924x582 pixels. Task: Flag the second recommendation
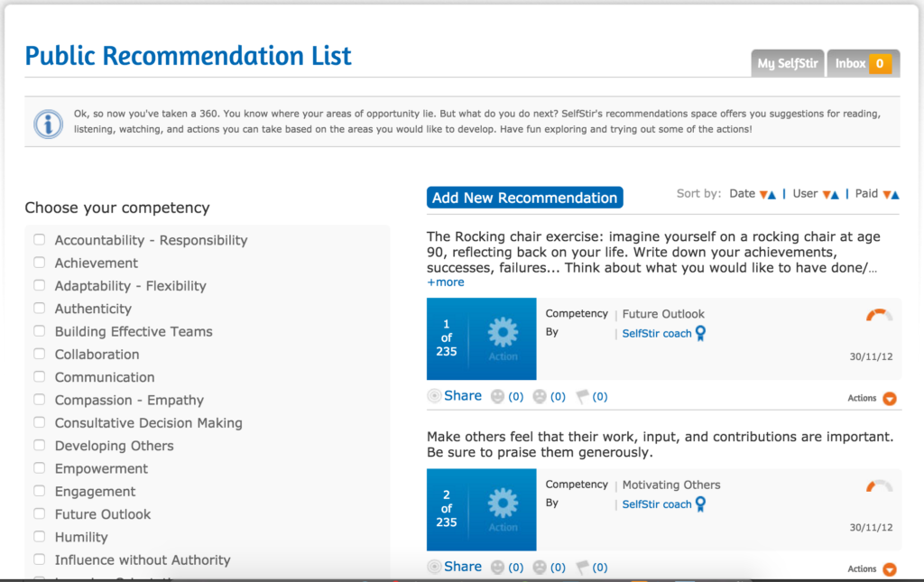click(x=582, y=568)
